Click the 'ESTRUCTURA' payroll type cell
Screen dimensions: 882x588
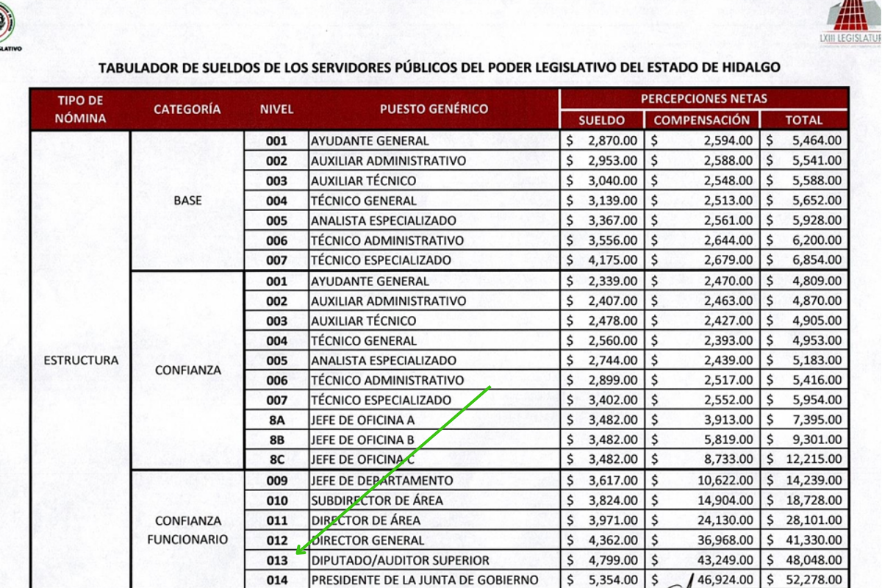tap(81, 360)
